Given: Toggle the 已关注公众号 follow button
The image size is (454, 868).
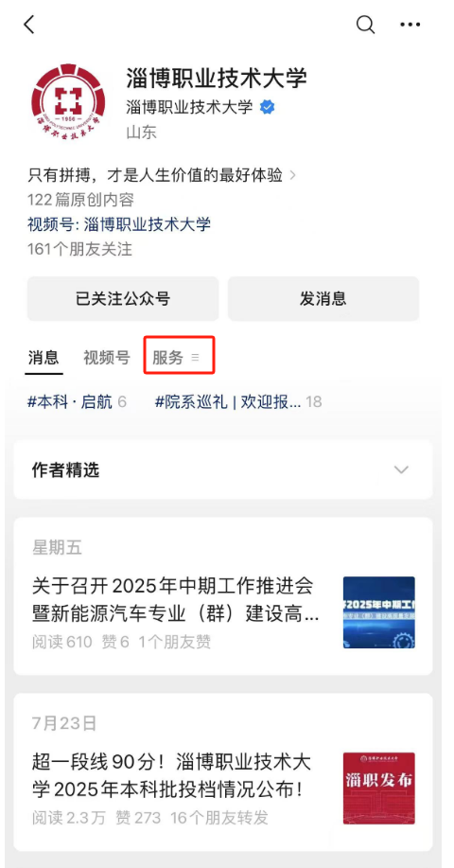Looking at the screenshot, I should point(123,299).
